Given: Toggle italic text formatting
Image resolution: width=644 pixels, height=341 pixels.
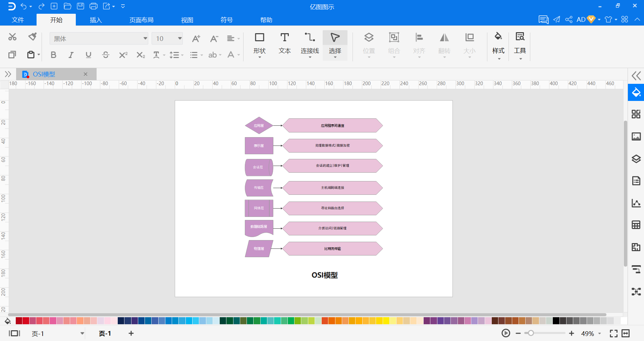Looking at the screenshot, I should [x=71, y=55].
